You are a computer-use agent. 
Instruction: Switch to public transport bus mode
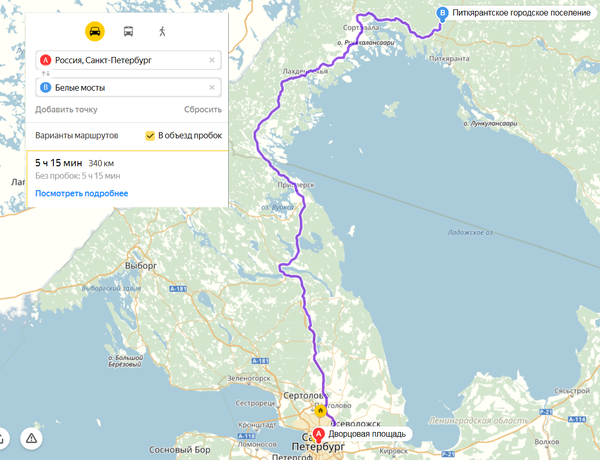tap(128, 31)
